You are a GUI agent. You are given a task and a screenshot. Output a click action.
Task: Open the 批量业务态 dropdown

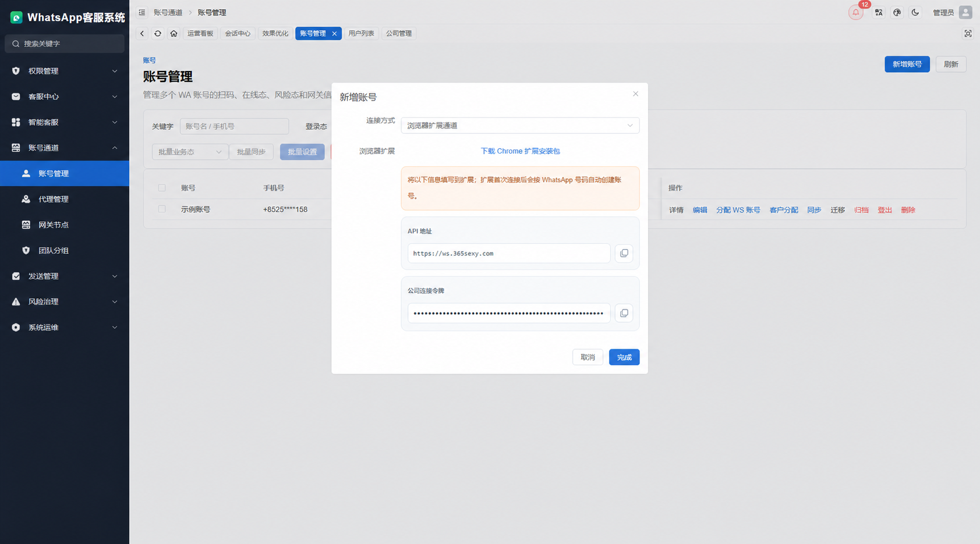190,152
